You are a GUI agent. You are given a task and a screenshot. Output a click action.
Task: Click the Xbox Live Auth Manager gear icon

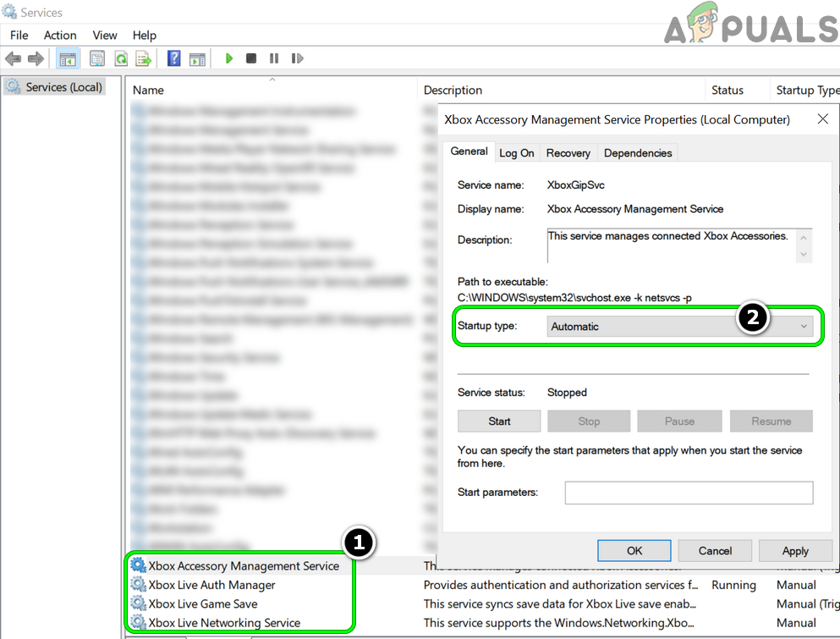click(138, 584)
